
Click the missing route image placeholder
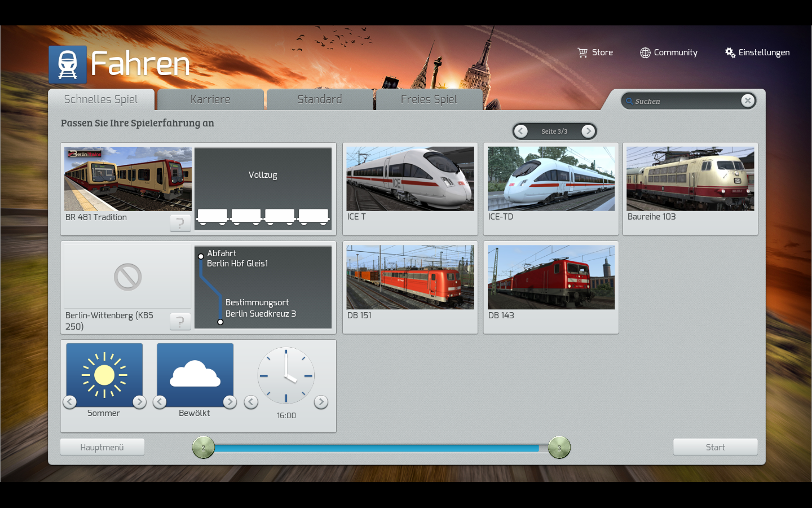click(x=128, y=277)
